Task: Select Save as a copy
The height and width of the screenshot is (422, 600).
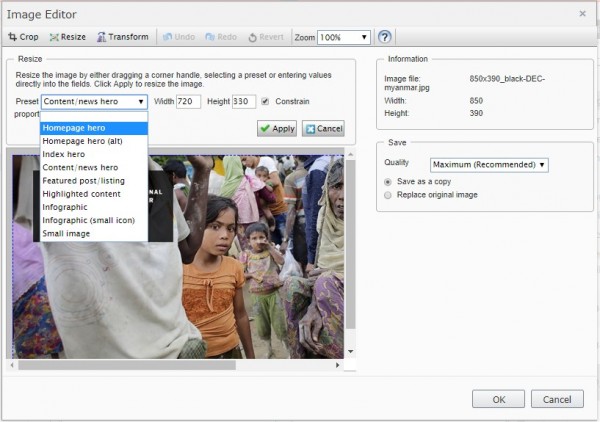Action: pos(388,182)
